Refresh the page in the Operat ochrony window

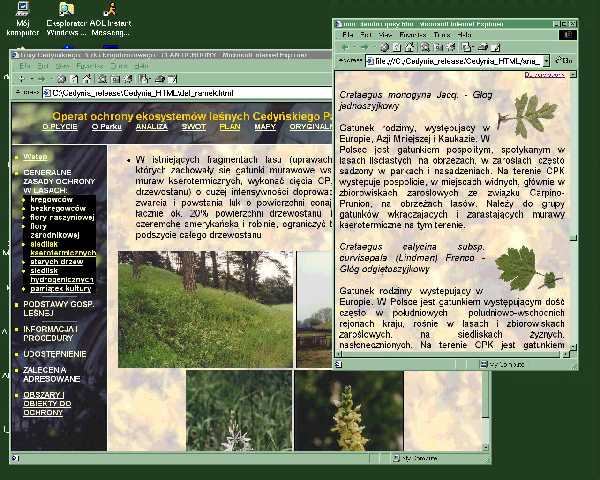coord(74,79)
